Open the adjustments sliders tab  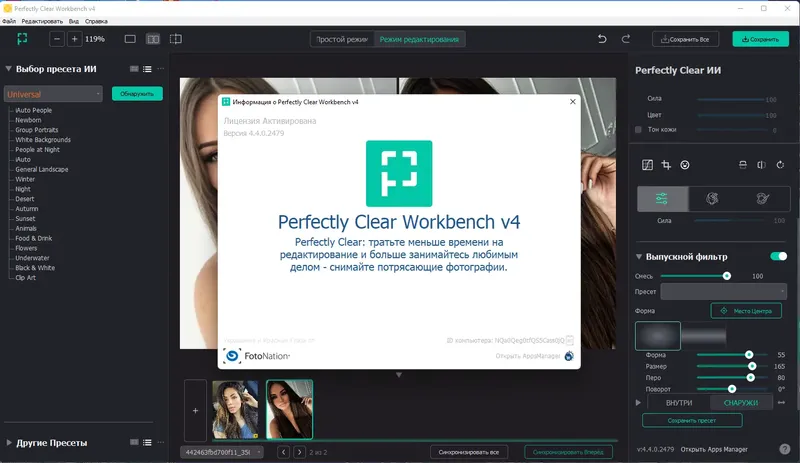662,199
